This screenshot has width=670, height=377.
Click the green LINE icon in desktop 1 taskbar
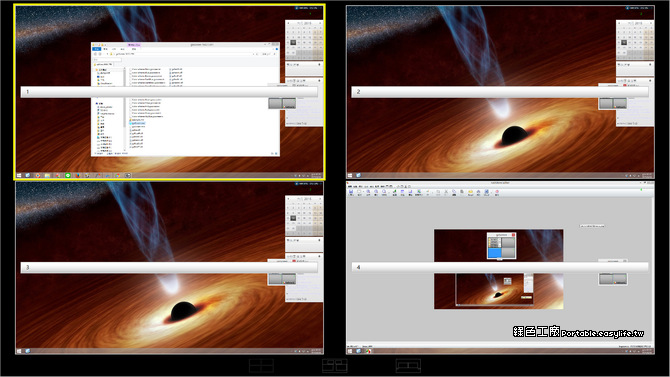click(68, 175)
